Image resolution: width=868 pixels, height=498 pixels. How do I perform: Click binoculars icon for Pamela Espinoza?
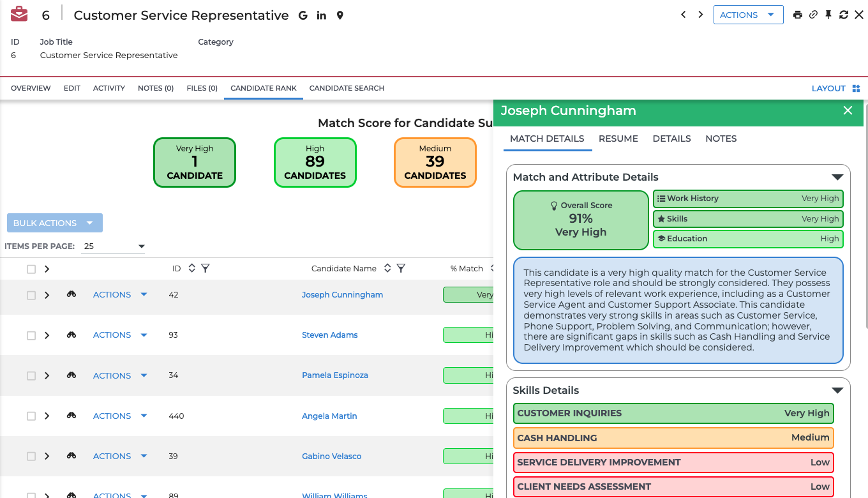click(x=71, y=375)
